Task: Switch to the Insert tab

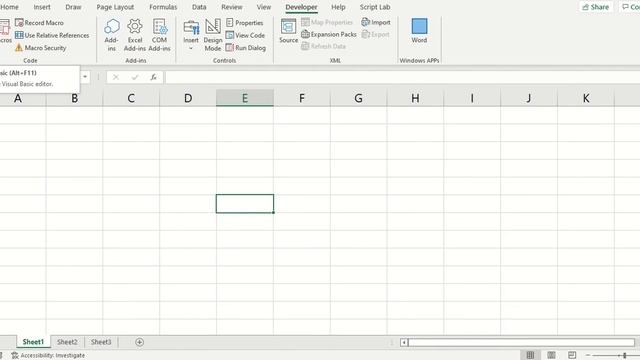Action: click(x=42, y=7)
